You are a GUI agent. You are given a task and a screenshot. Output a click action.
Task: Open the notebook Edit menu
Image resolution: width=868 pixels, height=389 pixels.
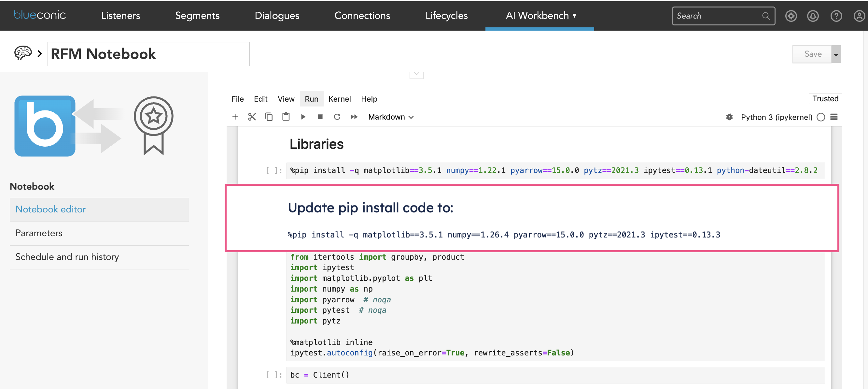click(260, 99)
